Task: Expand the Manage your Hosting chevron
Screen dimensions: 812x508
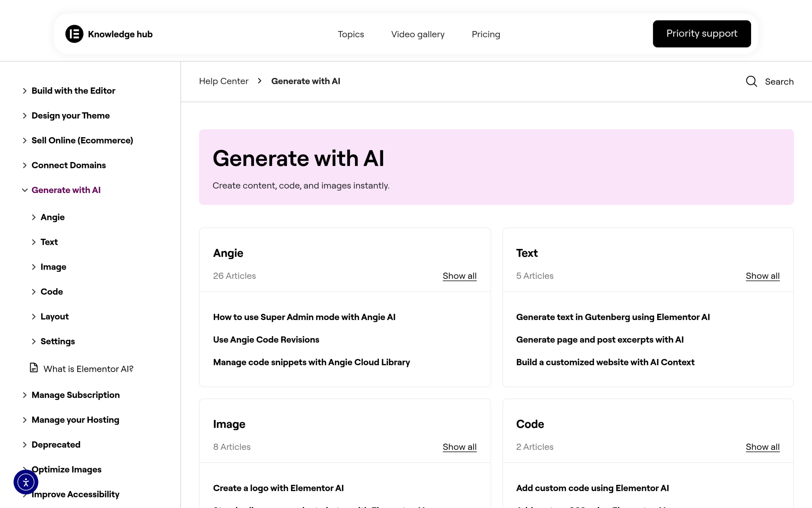Action: point(24,420)
